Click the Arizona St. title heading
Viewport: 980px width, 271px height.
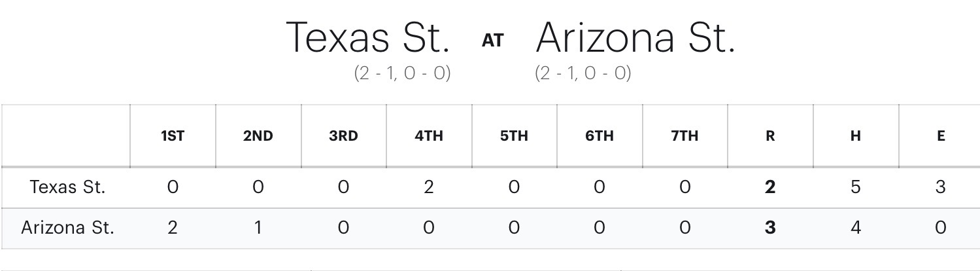635,37
